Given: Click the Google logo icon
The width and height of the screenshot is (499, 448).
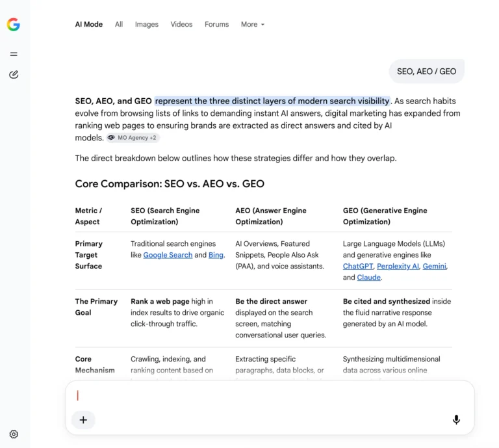Looking at the screenshot, I should pos(14,25).
